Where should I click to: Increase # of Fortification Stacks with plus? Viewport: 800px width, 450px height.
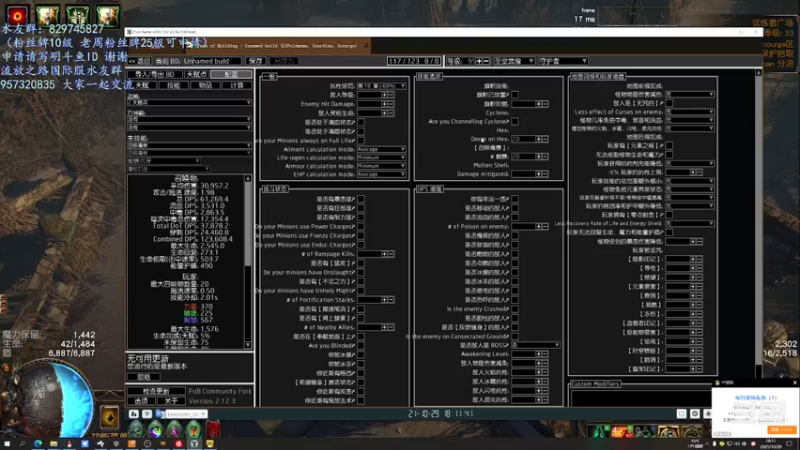385,299
